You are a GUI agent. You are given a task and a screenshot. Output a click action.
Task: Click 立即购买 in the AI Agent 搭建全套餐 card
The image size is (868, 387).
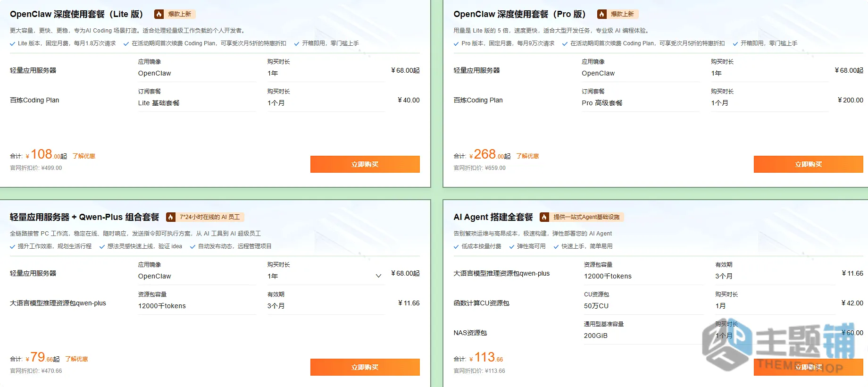coord(808,367)
